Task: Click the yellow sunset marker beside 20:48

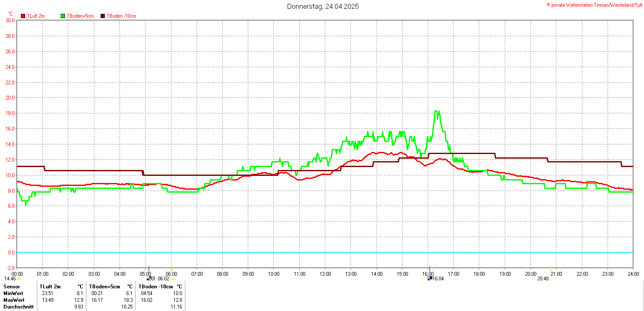Action: pos(551,279)
